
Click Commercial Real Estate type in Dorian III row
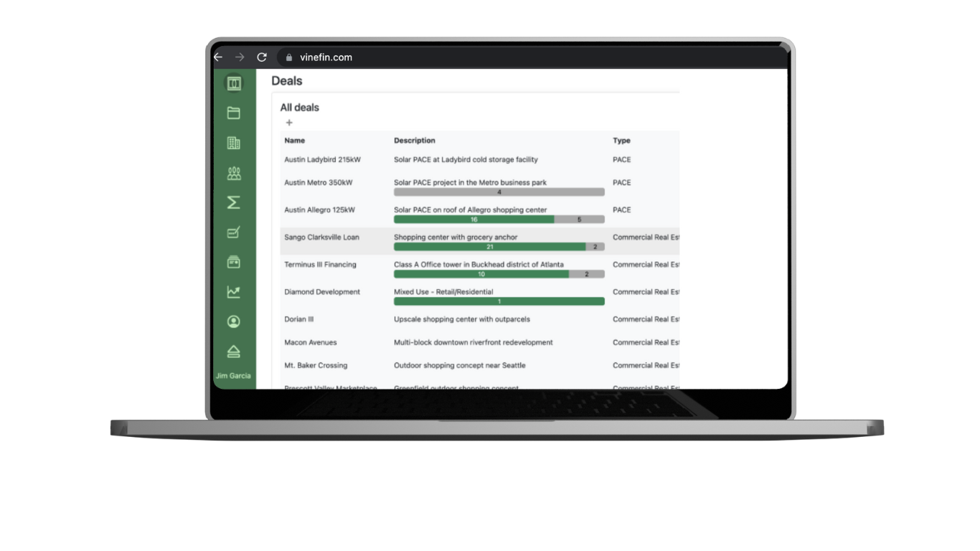646,319
